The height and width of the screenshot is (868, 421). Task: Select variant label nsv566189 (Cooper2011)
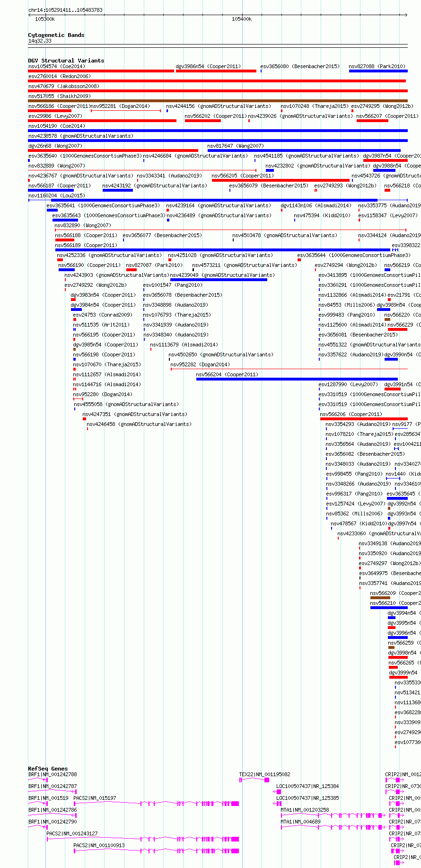(86, 246)
